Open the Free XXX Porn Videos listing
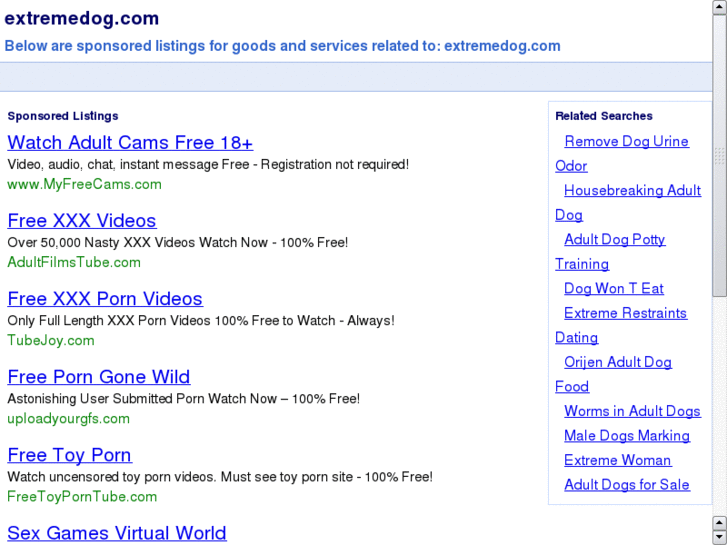Image resolution: width=727 pixels, height=545 pixels. [x=105, y=299]
